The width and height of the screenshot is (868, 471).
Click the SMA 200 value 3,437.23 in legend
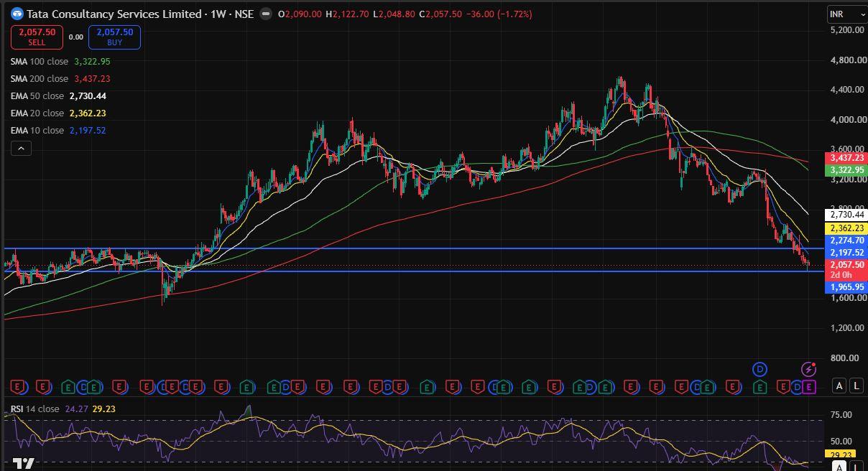pos(92,79)
